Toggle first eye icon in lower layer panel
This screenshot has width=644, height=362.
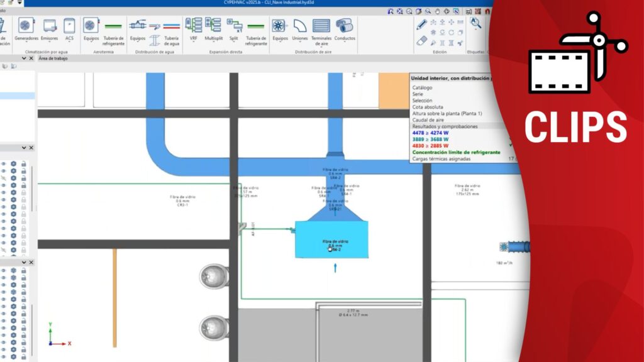click(x=3, y=270)
